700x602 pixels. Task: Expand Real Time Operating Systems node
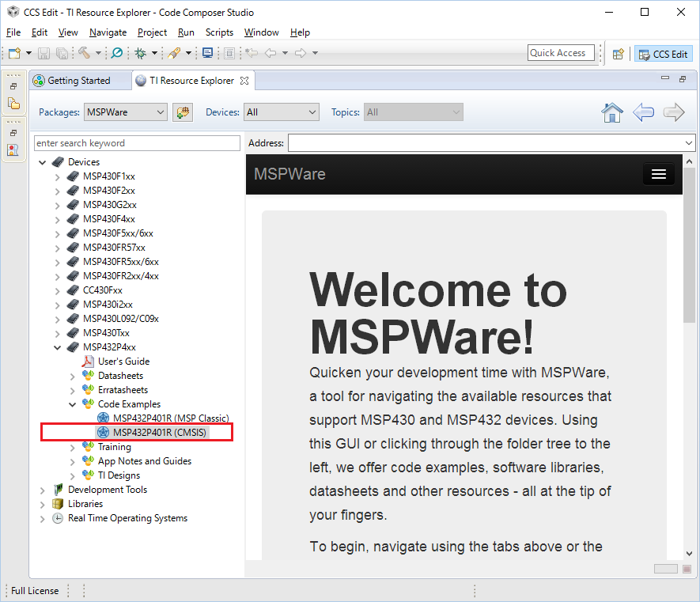click(x=43, y=519)
